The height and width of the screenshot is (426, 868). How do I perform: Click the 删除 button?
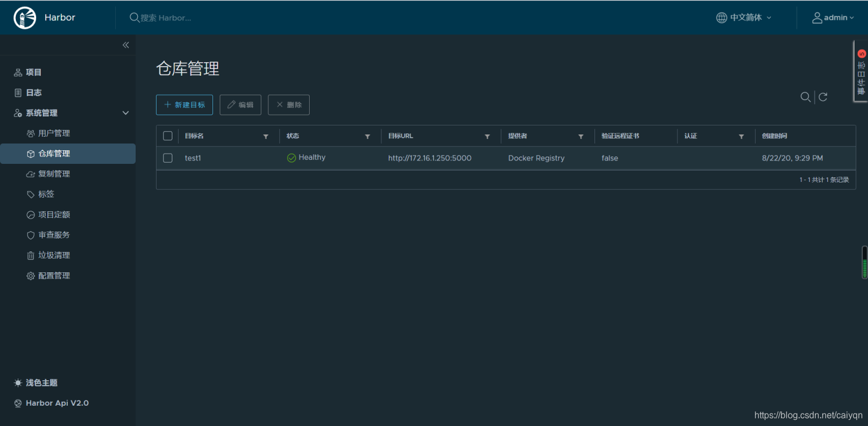(289, 105)
